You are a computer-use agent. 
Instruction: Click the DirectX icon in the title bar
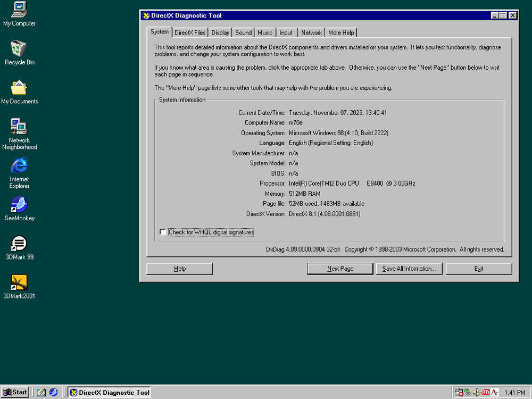pos(146,15)
